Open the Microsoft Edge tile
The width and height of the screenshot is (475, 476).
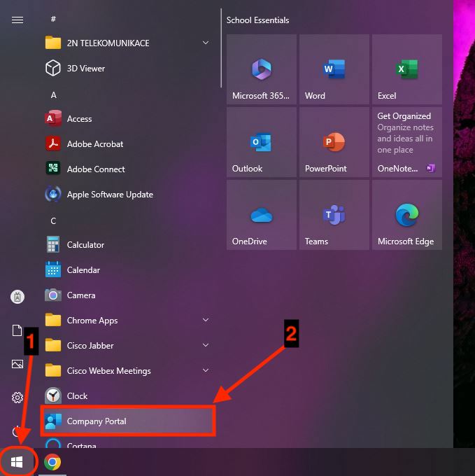point(407,215)
